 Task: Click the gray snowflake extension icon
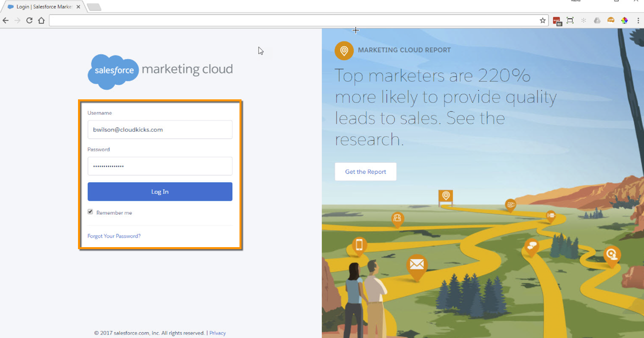(x=583, y=20)
